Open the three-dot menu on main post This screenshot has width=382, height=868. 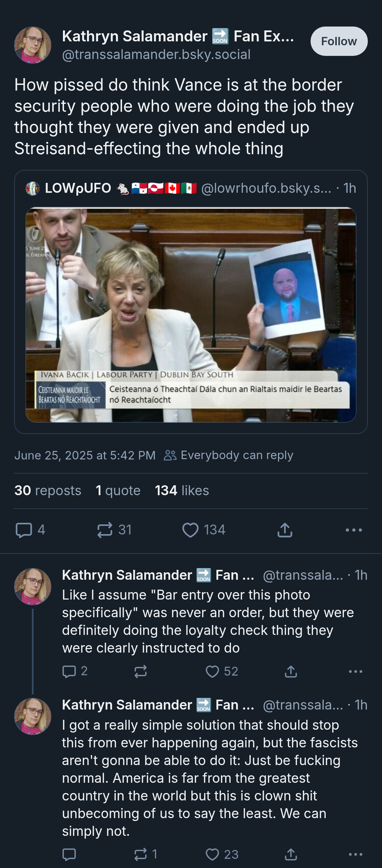coord(354,530)
